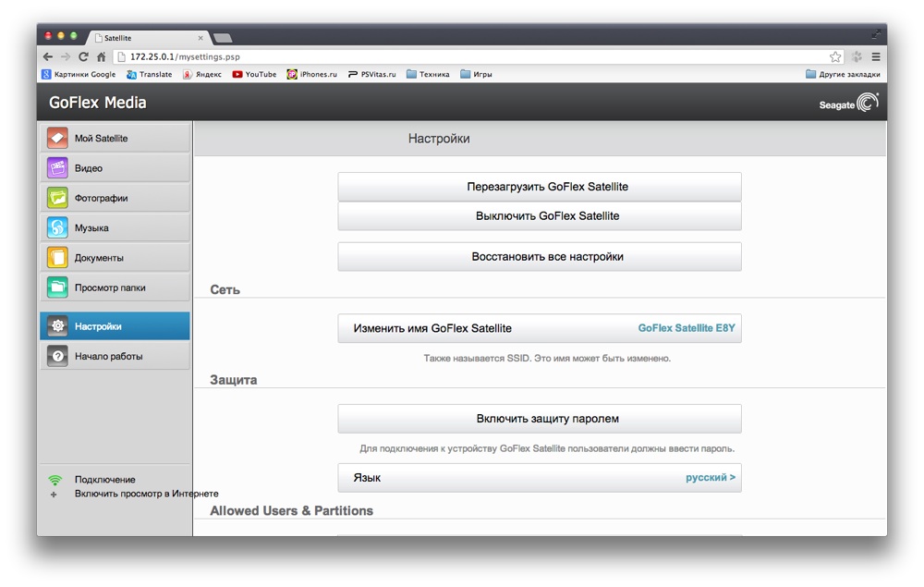Open the Яндекс bookmark
The height and width of the screenshot is (587, 924).
(x=202, y=74)
